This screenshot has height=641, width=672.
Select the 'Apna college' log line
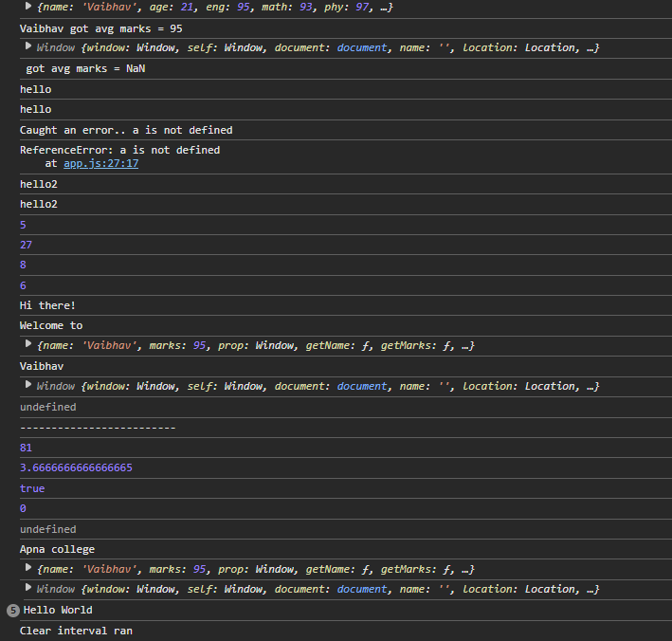[58, 549]
